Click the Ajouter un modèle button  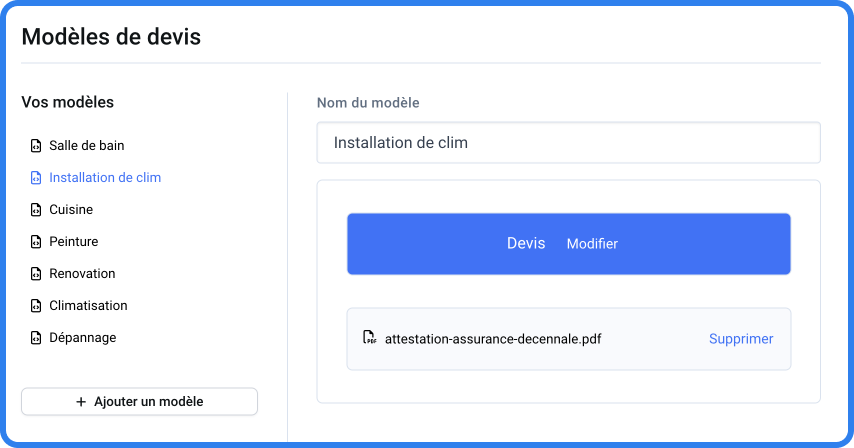pyautogui.click(x=139, y=402)
